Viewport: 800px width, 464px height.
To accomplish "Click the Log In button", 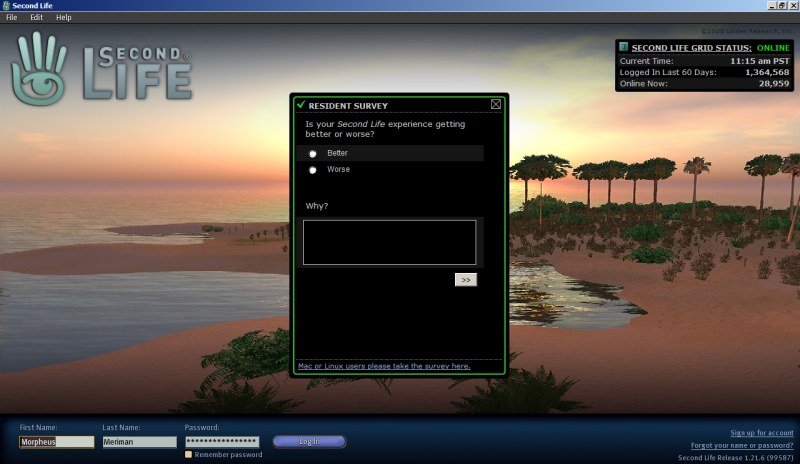I will click(309, 442).
